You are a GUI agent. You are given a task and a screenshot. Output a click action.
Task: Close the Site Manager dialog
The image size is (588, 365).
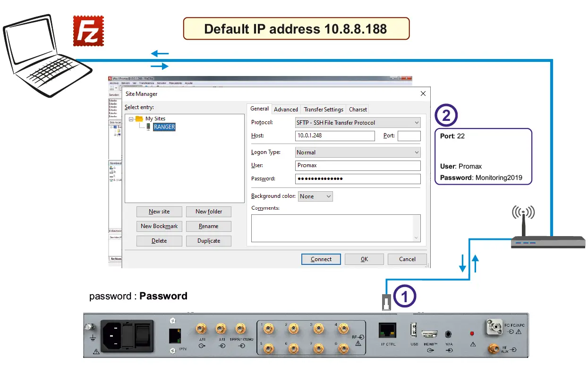[423, 93]
